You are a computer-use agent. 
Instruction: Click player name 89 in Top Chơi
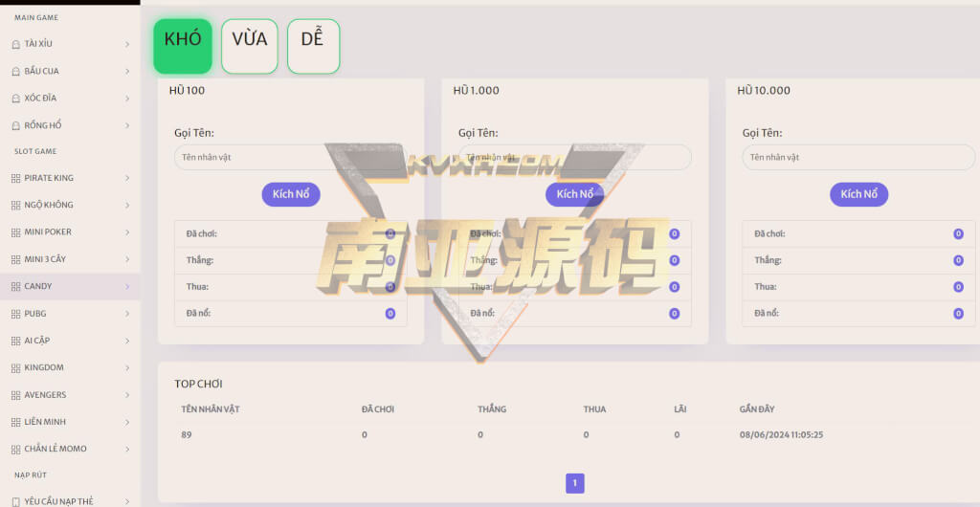187,434
